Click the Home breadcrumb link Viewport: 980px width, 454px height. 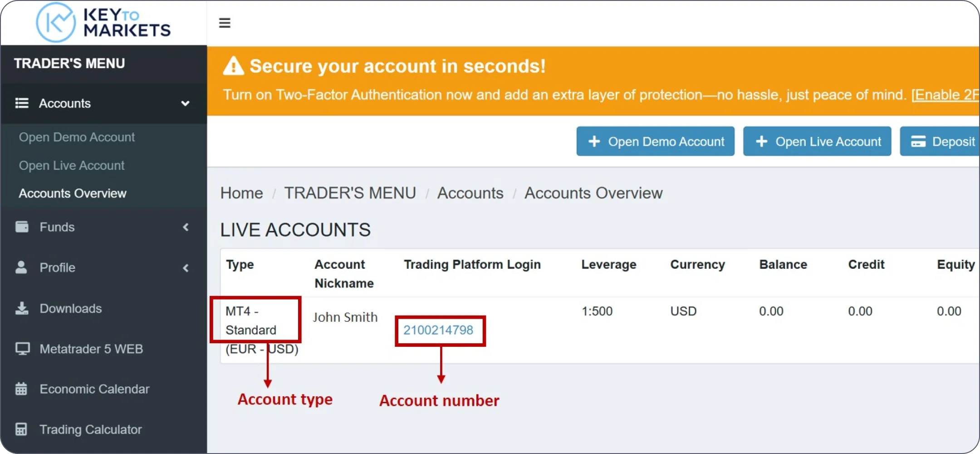(x=241, y=193)
